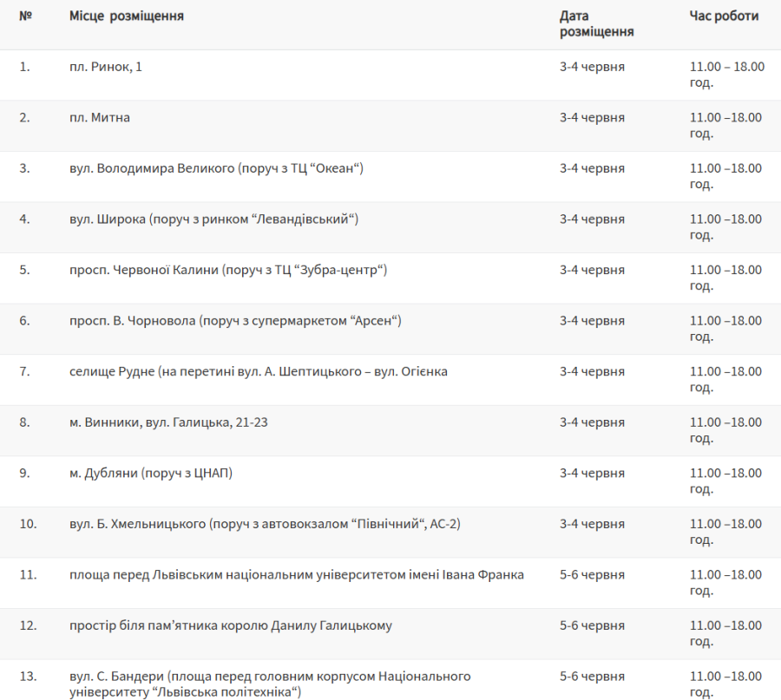Screen dimensions: 781x700
Task: Click the supermarket "Арсен" location entry
Action: point(235,321)
